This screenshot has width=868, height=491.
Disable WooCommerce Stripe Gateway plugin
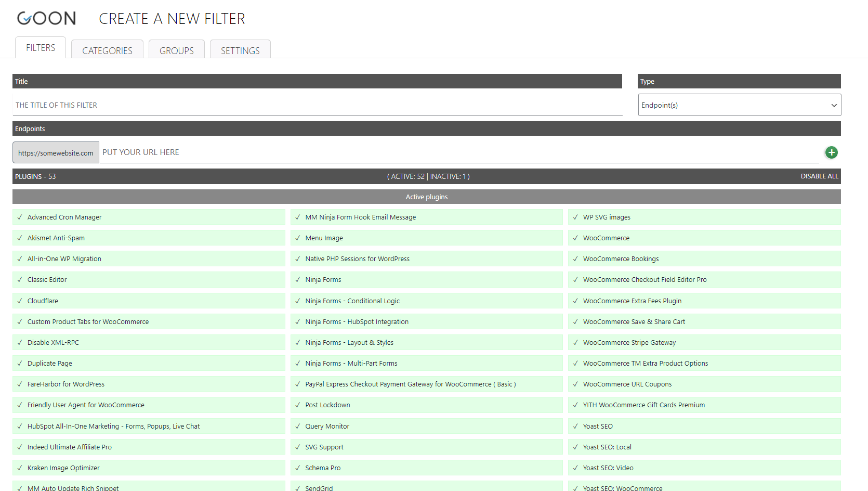tap(704, 343)
